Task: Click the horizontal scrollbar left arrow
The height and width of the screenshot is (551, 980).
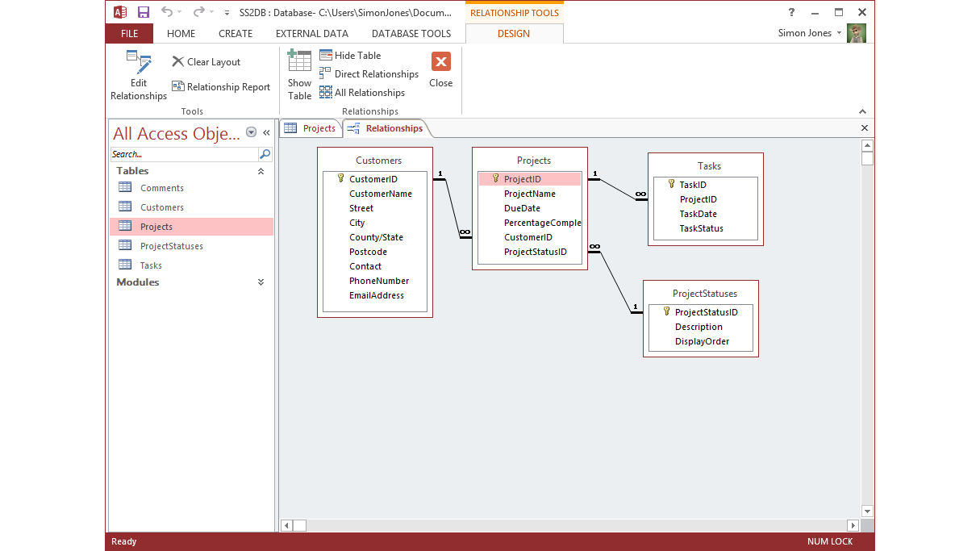Action: (x=286, y=525)
